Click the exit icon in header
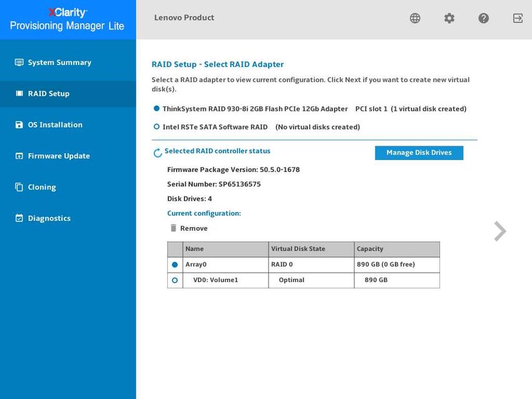Viewport: 532px width, 399px height. pos(518,18)
